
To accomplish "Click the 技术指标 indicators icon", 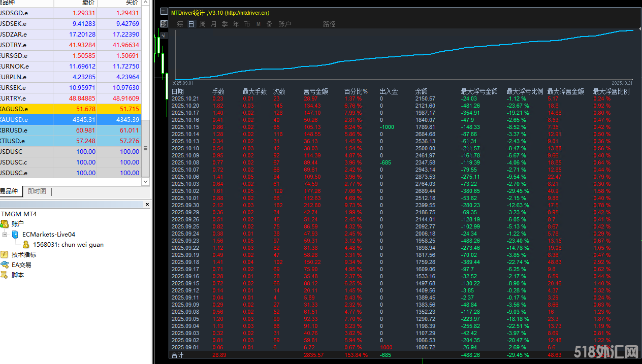I will (x=5, y=254).
